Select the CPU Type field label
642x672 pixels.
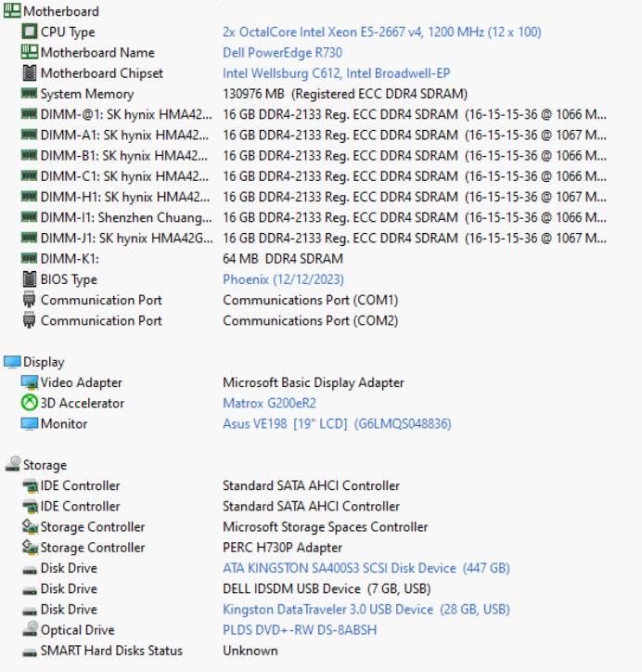click(68, 32)
